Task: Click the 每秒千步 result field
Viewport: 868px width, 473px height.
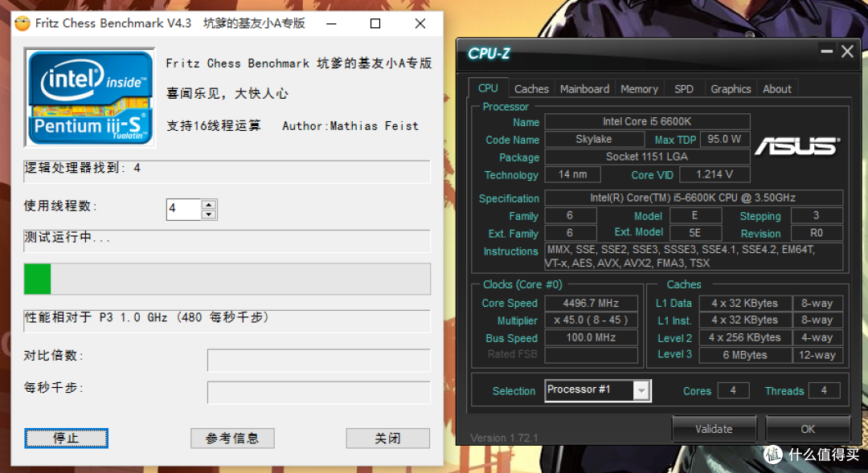Action: tap(319, 392)
